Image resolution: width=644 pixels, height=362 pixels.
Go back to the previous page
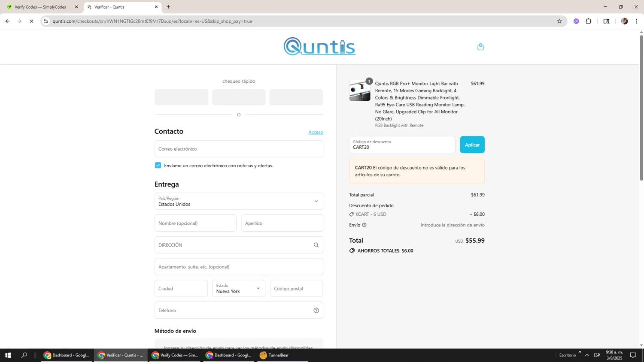7,21
